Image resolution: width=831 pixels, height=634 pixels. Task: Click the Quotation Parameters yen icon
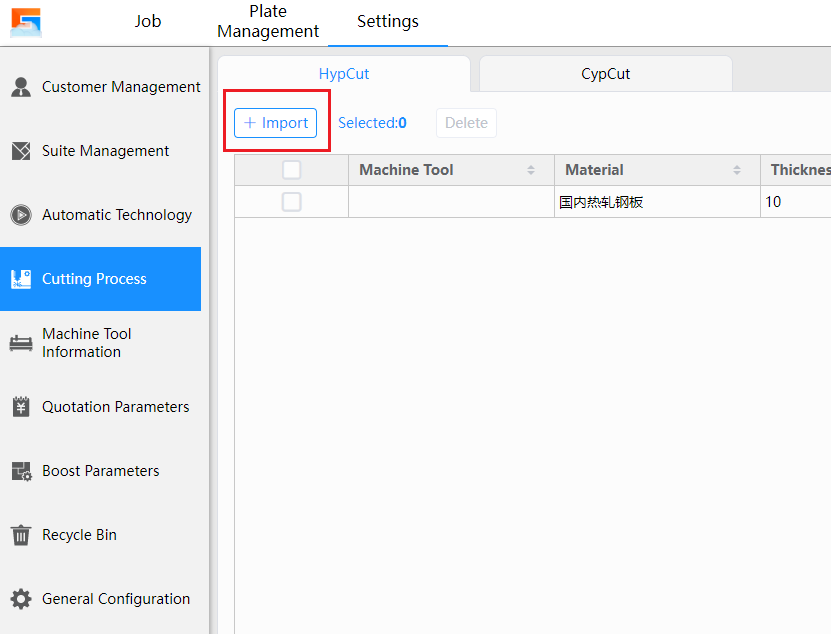click(x=21, y=407)
